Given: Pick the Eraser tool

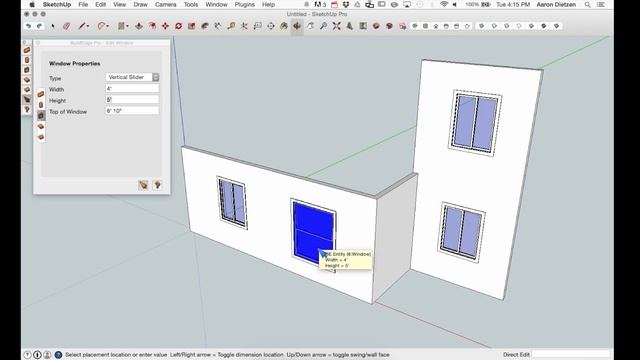Looking at the screenshot, I should point(67,26).
